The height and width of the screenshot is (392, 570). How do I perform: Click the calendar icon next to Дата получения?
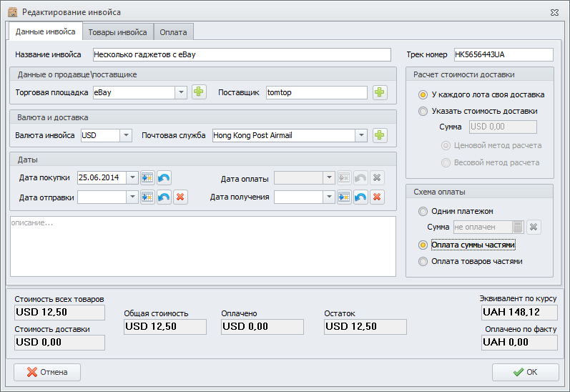(x=344, y=197)
